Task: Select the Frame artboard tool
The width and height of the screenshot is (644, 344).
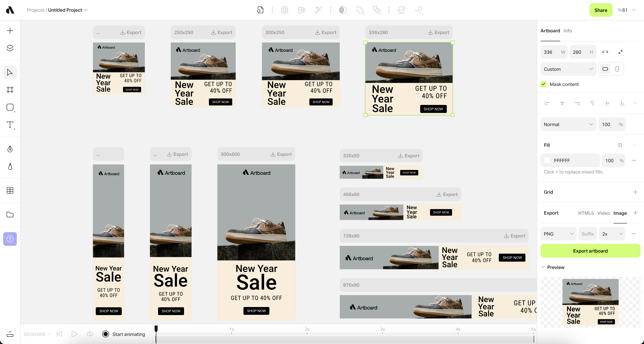Action: (x=10, y=90)
